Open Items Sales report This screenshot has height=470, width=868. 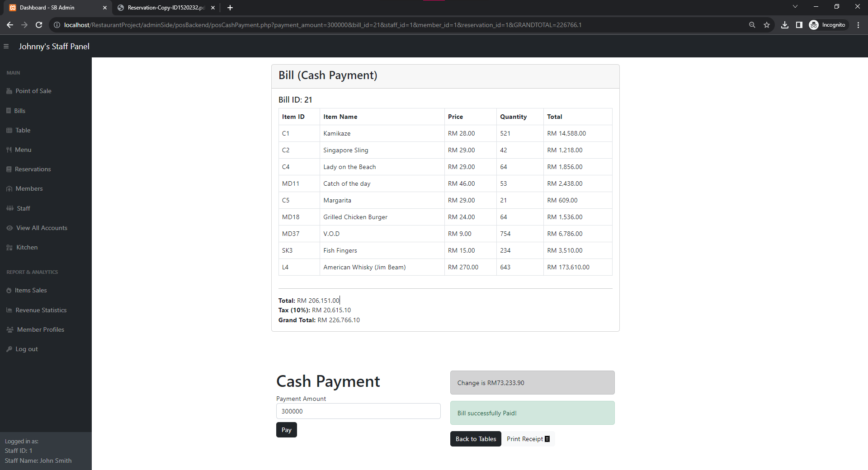click(31, 291)
